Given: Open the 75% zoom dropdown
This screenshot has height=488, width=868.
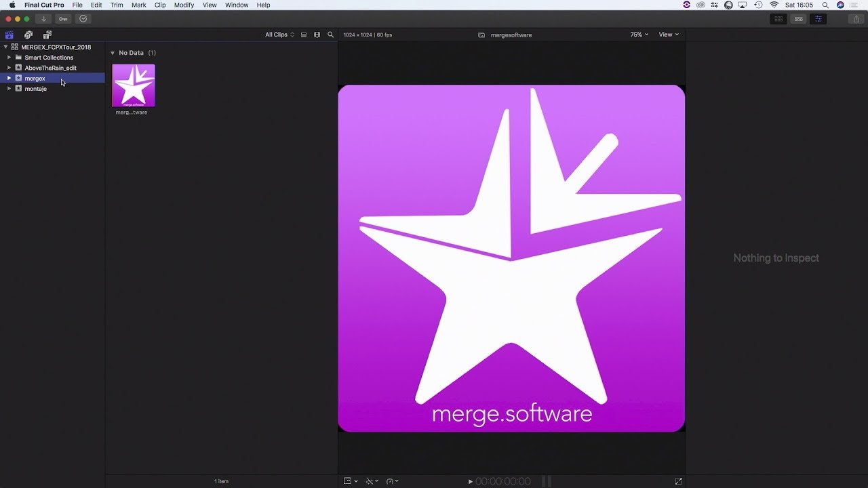Looking at the screenshot, I should coord(639,35).
